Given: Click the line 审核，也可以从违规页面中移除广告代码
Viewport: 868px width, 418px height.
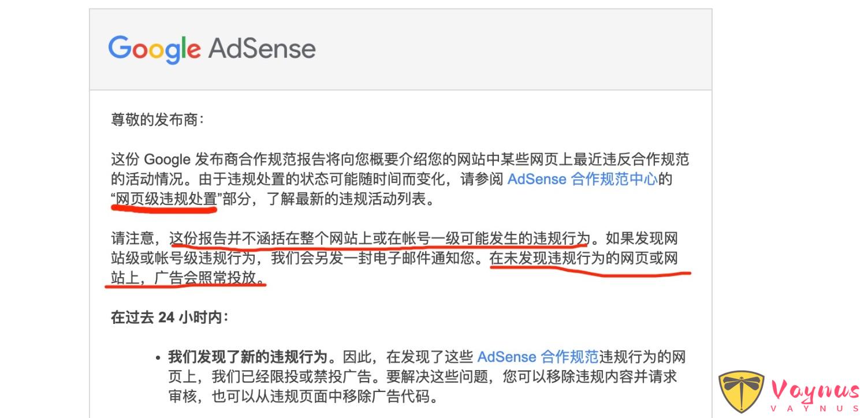Looking at the screenshot, I should (300, 397).
